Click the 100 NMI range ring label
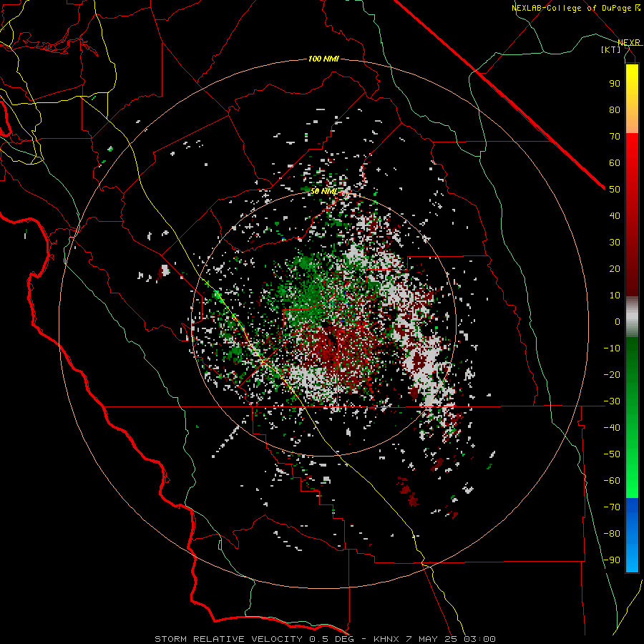 [323, 59]
